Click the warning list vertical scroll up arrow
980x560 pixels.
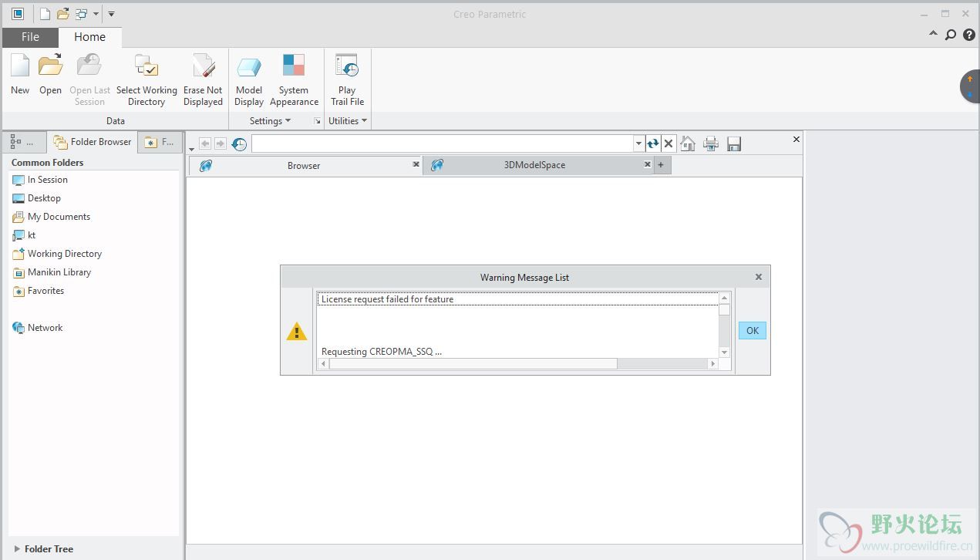click(724, 299)
